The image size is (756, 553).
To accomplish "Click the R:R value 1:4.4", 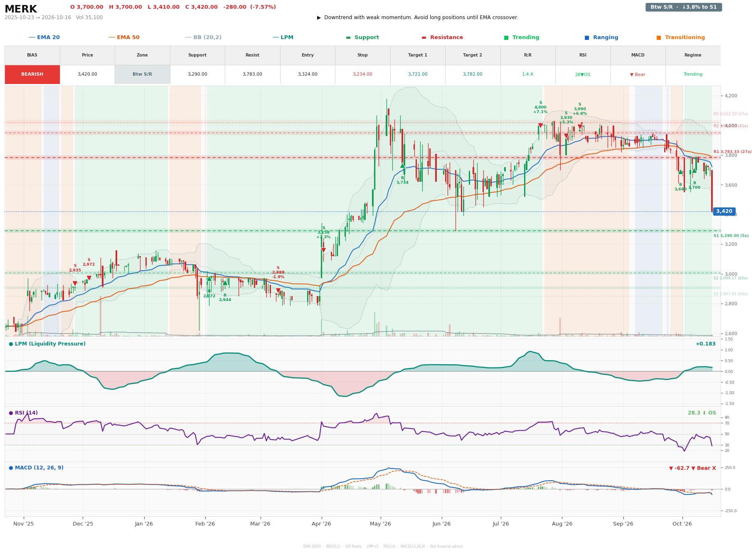I will coord(527,74).
